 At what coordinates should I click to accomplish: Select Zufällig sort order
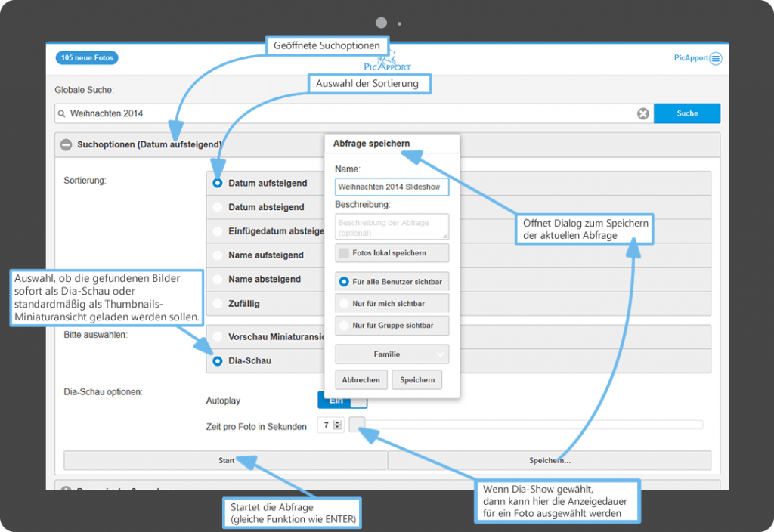[x=218, y=304]
